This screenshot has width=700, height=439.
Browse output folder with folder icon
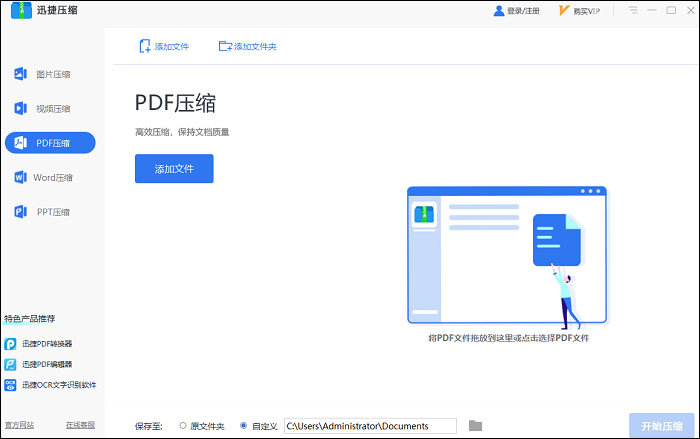475,426
